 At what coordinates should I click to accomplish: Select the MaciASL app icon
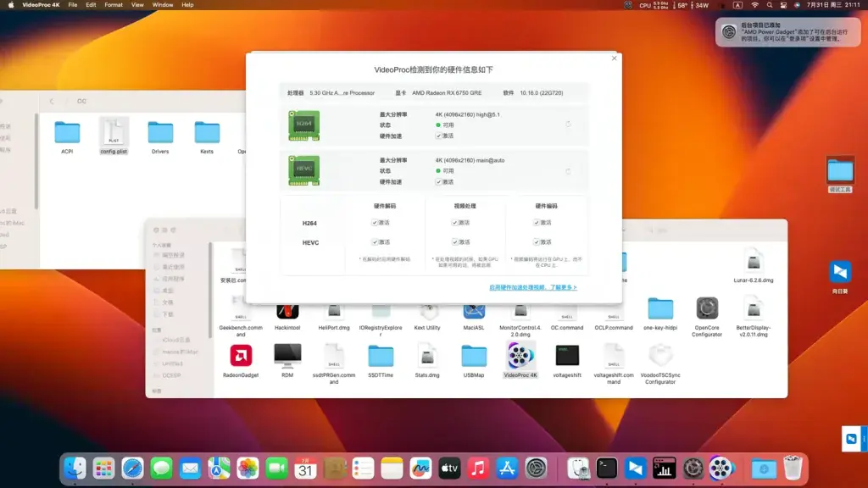pos(474,313)
